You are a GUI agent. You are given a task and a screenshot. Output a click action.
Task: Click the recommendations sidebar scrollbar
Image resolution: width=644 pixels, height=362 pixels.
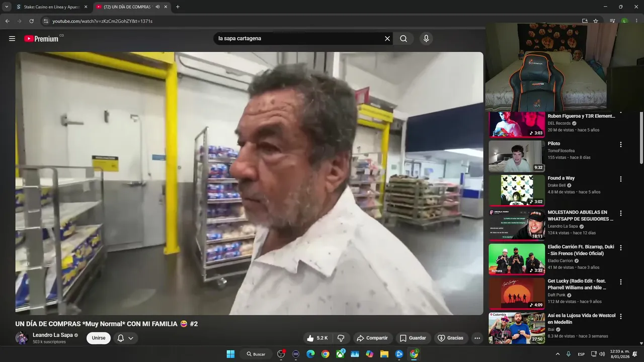point(641,137)
